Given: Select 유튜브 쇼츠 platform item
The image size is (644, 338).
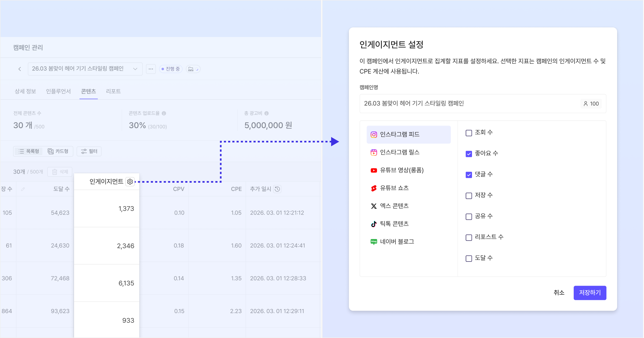Looking at the screenshot, I should coord(394,188).
